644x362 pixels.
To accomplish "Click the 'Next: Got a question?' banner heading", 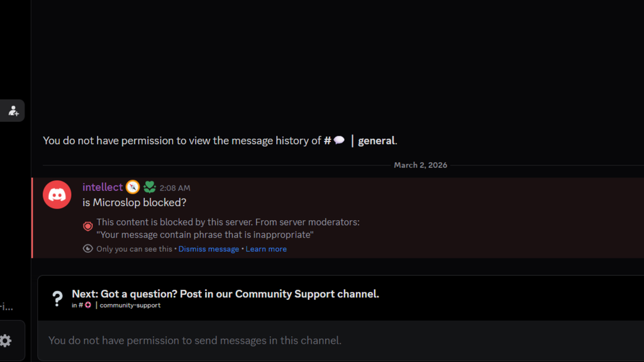I will pyautogui.click(x=225, y=293).
